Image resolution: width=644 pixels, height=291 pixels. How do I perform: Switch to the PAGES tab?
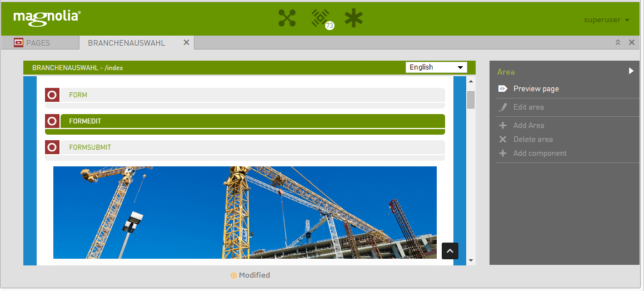(x=40, y=43)
